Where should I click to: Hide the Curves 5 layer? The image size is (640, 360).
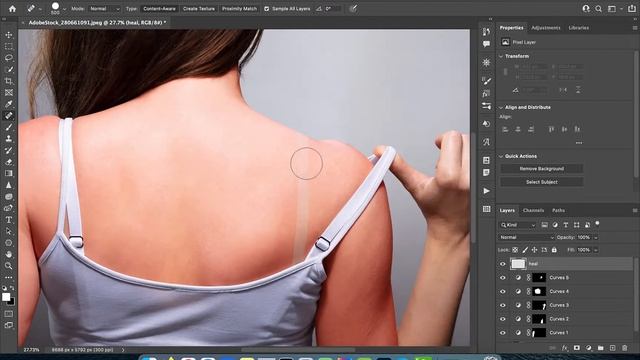[503, 278]
